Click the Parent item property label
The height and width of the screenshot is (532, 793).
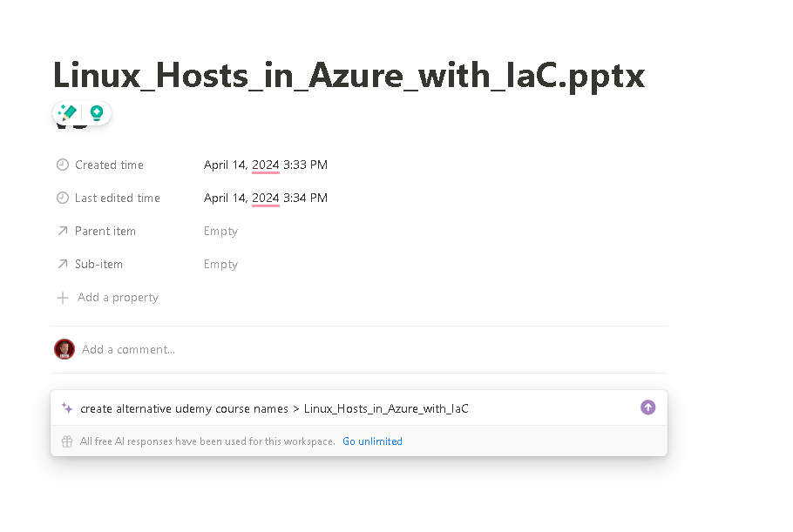tap(105, 231)
